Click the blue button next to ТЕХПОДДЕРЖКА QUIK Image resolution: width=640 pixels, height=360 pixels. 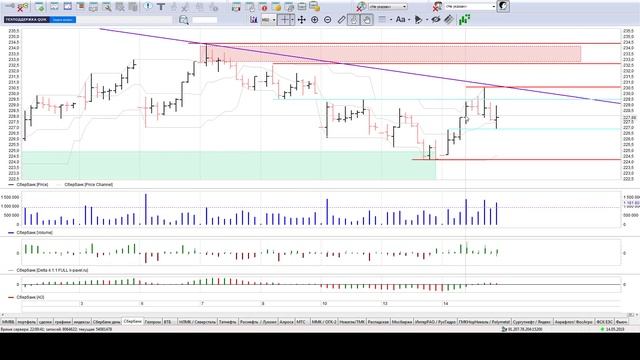pos(62,20)
